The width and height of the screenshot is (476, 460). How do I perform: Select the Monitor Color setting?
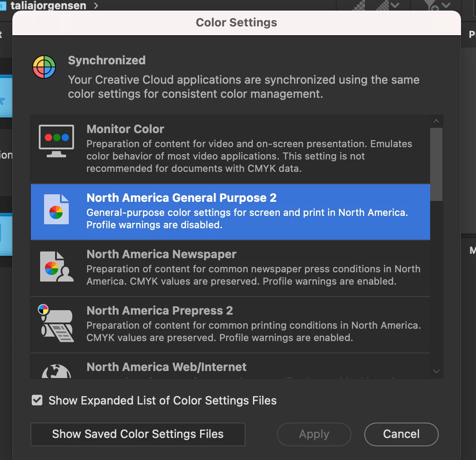231,149
